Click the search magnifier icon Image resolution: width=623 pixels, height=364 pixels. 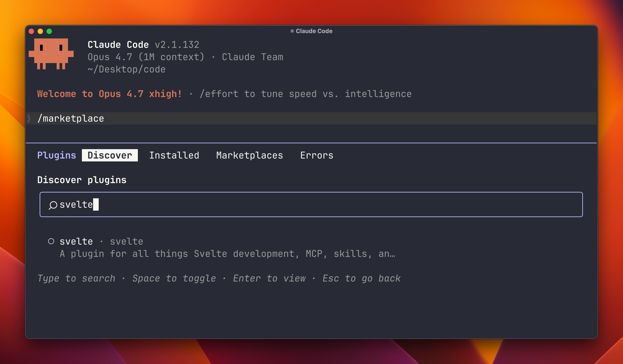point(53,205)
